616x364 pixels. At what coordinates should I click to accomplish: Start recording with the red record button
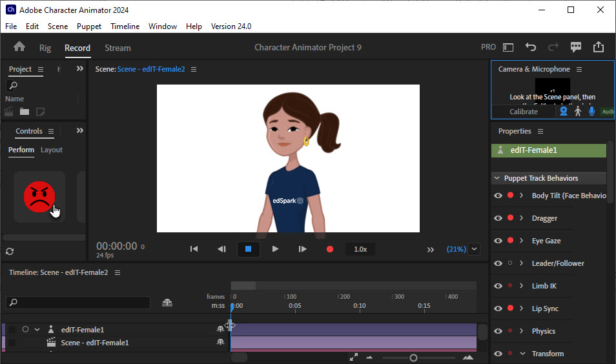(330, 249)
